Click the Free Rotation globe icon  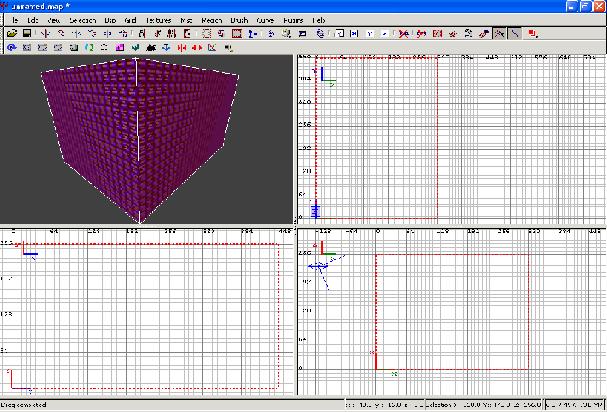(320, 34)
